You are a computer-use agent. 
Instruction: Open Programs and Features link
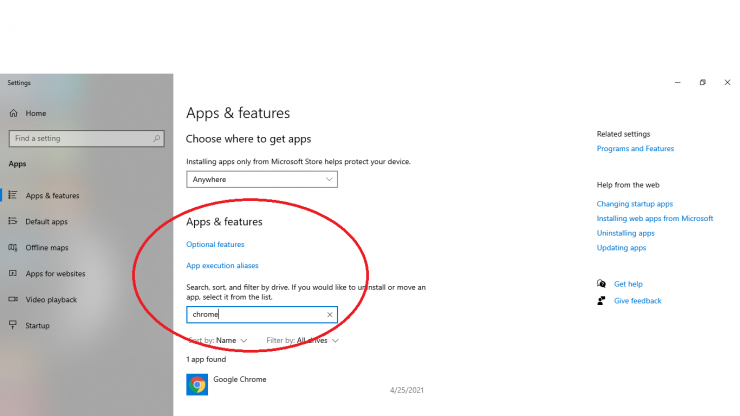point(635,148)
